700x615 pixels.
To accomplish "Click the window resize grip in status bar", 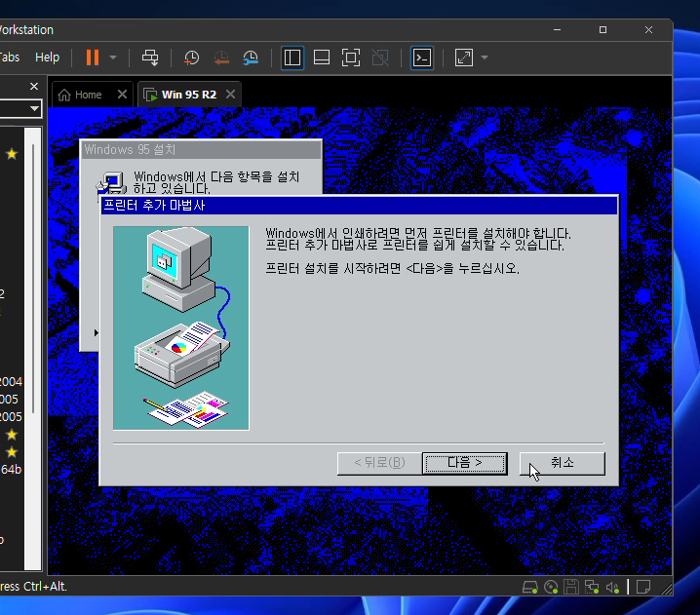I will (667, 590).
